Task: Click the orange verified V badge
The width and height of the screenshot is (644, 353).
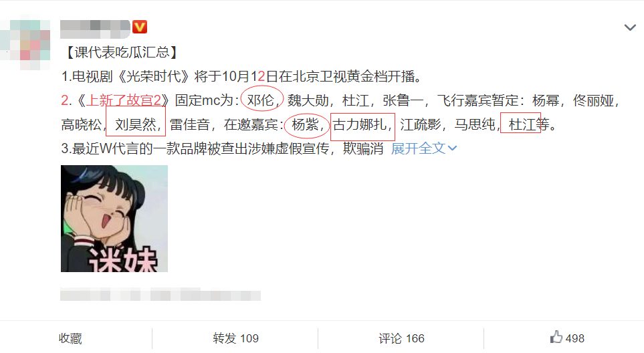Action: pos(140,27)
